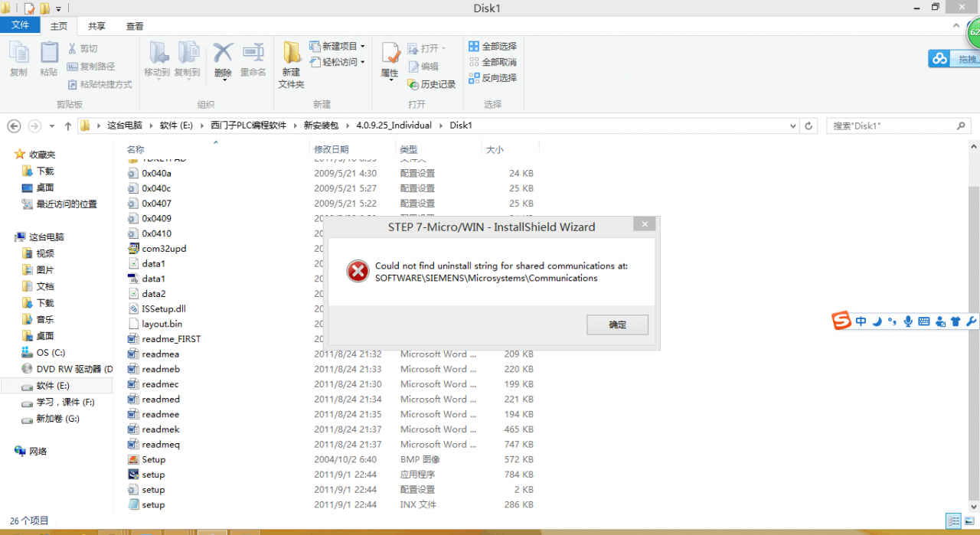Switch to the 共享 ribbon tab

[x=96, y=26]
